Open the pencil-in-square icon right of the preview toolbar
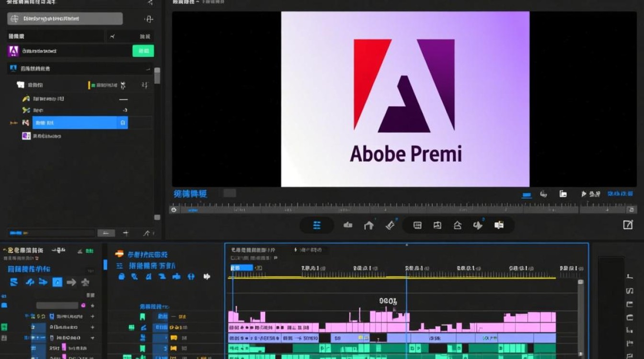 (x=628, y=224)
